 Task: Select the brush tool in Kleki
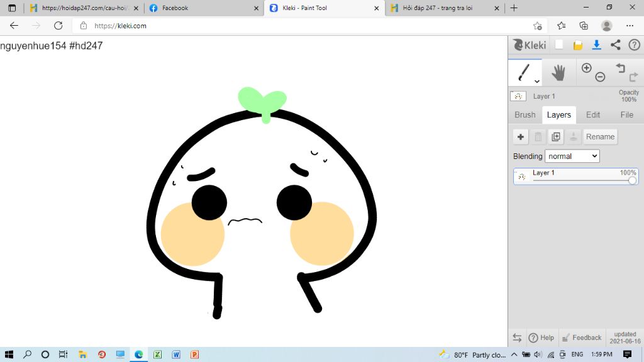pyautogui.click(x=524, y=73)
